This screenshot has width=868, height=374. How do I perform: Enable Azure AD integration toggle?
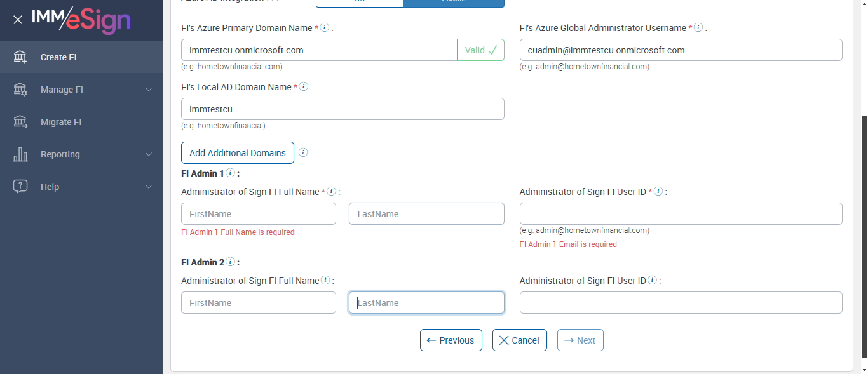(x=453, y=3)
